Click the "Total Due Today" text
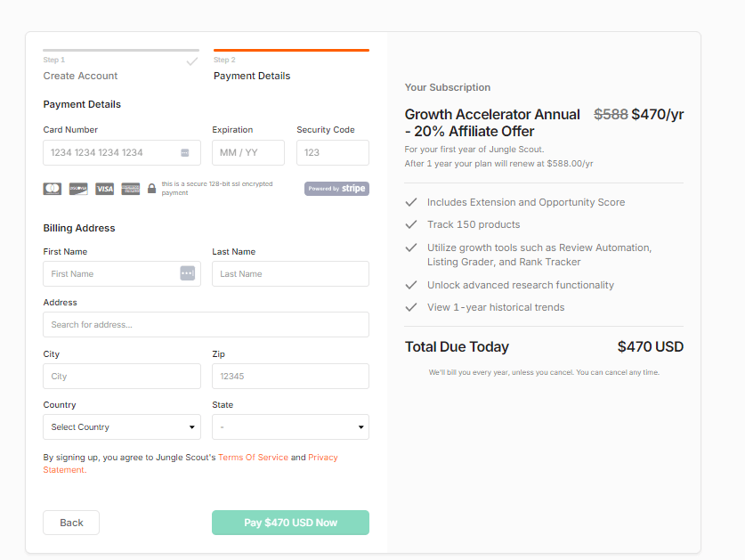Screen dimensions: 745x560 457,346
